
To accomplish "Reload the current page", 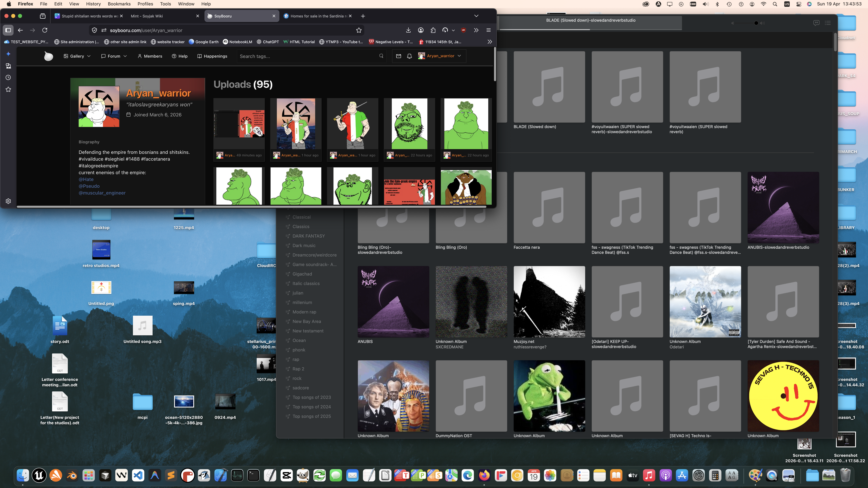I will [44, 30].
